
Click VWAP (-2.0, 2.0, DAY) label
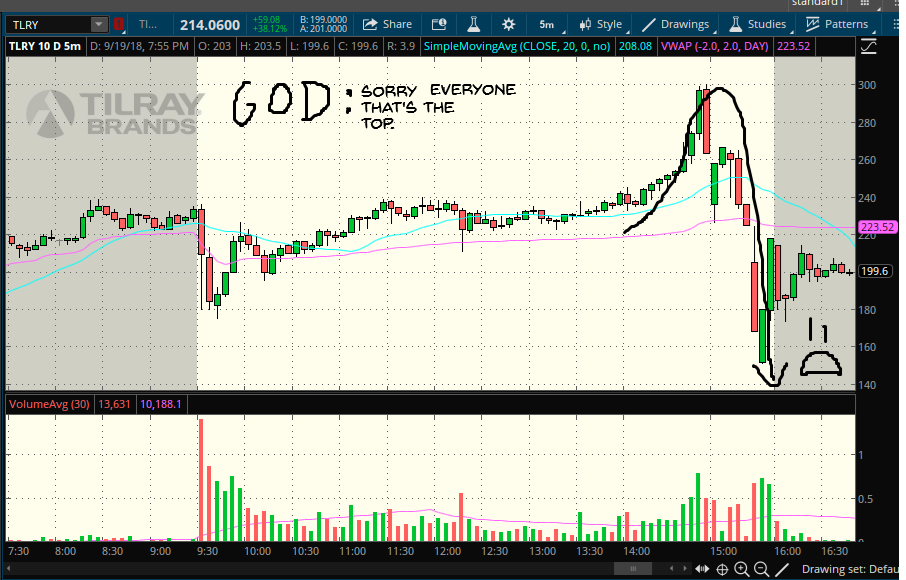[715, 46]
